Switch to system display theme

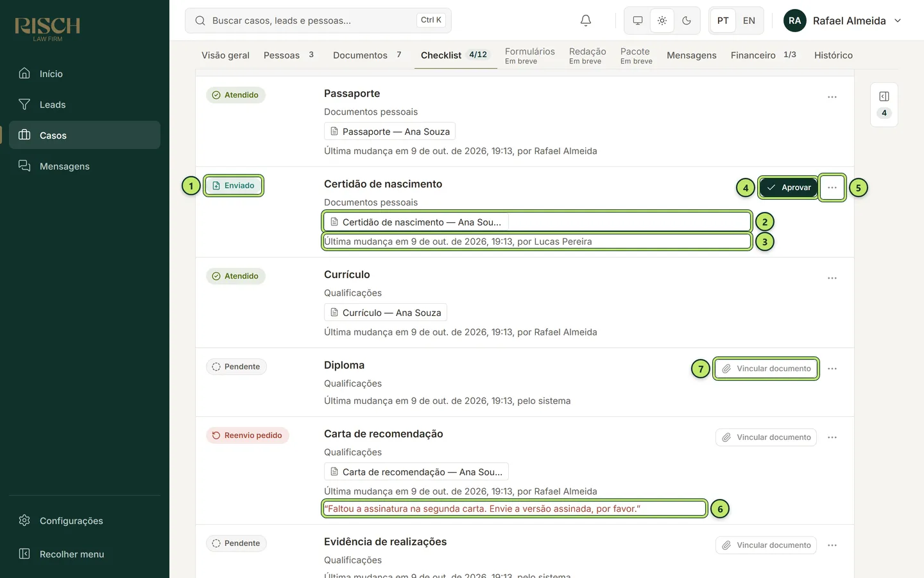click(638, 21)
